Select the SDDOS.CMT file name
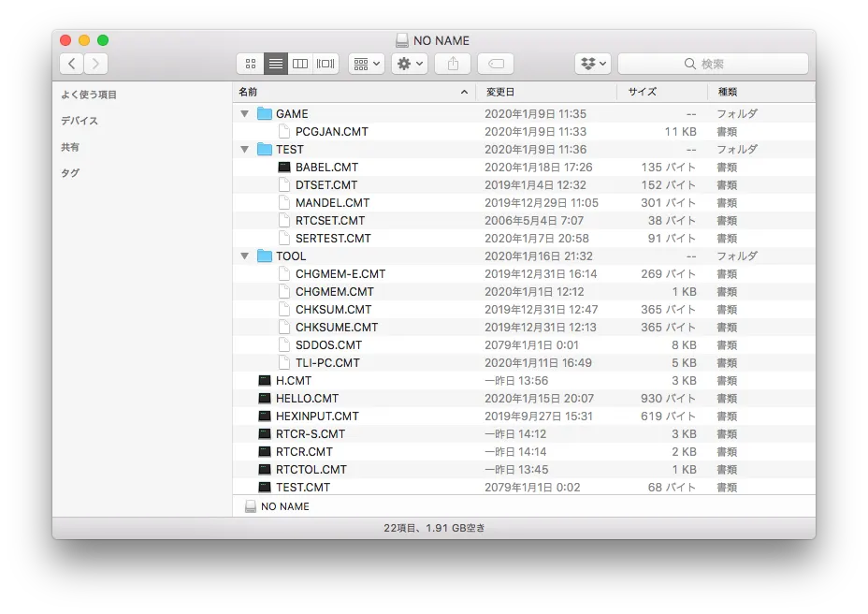This screenshot has width=868, height=614. point(328,344)
